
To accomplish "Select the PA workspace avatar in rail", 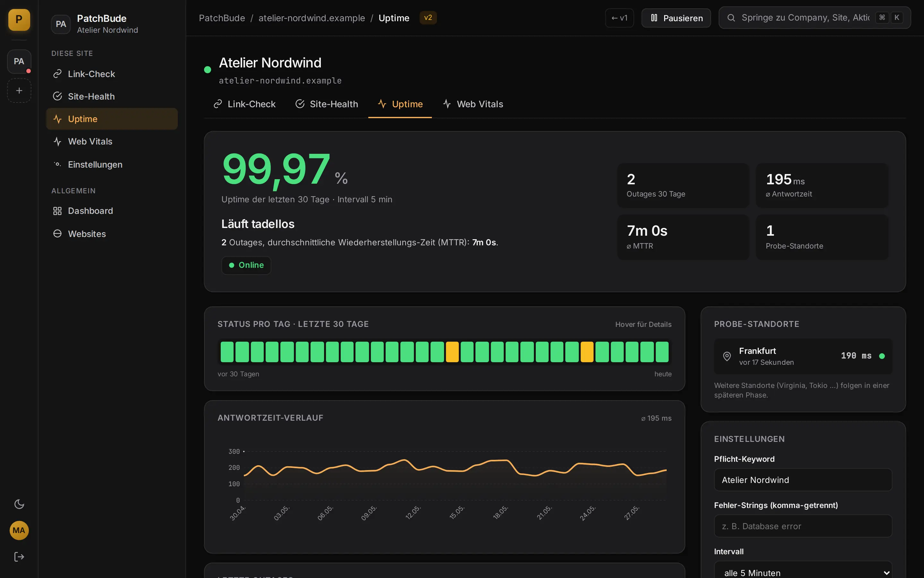I will click(x=19, y=61).
